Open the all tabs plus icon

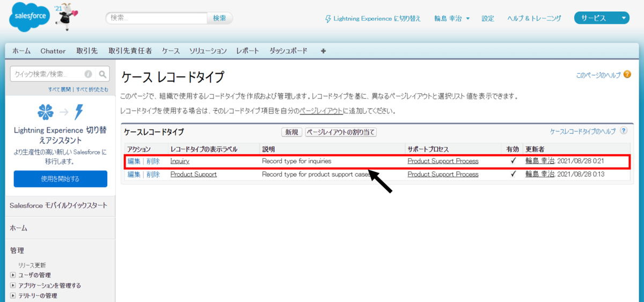(x=323, y=51)
